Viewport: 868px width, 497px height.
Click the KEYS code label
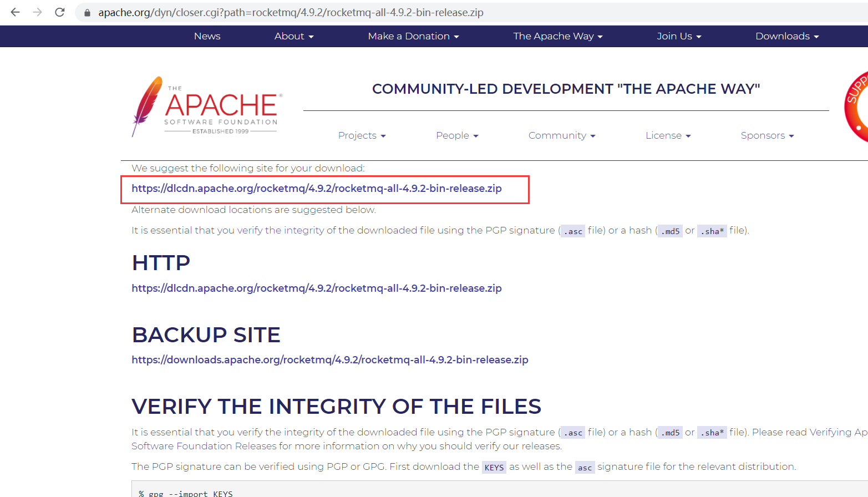tap(494, 467)
